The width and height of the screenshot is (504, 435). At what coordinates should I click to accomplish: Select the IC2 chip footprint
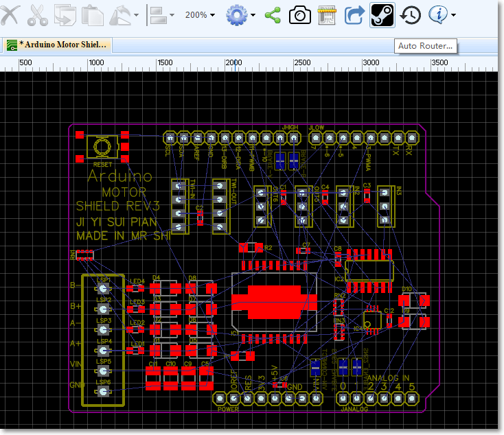(369, 271)
